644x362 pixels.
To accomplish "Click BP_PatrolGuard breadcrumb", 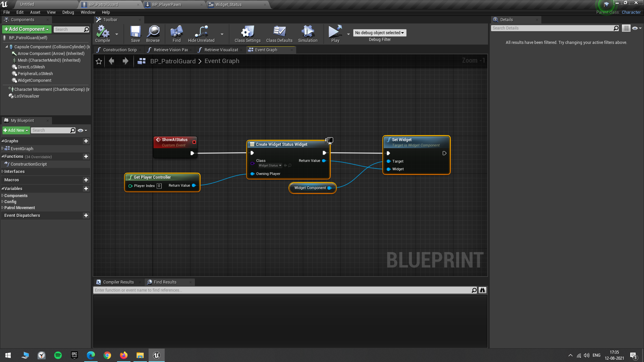I will point(173,61).
